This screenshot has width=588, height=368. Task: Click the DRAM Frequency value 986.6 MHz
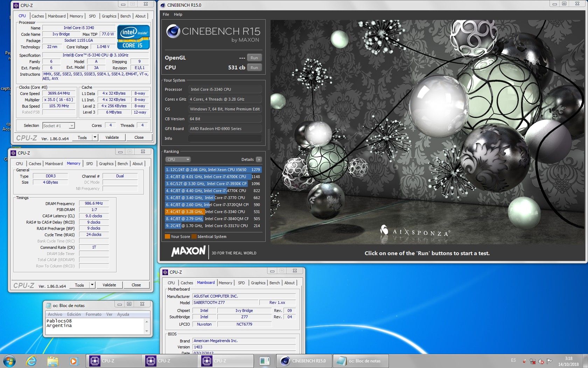click(94, 203)
